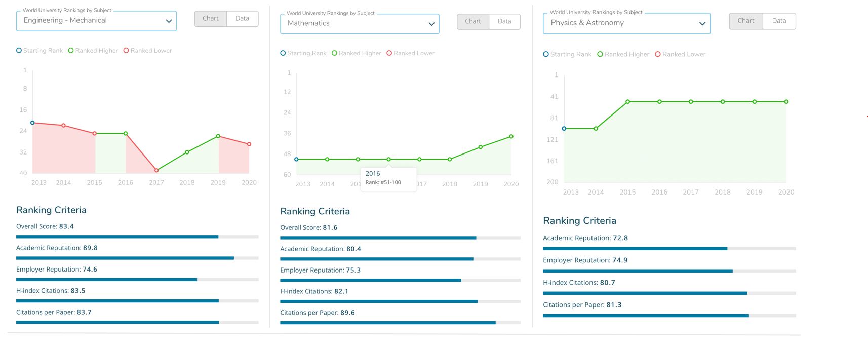The width and height of the screenshot is (868, 346).
Task: Open the Physics & Astronomy subject dropdown
Action: pyautogui.click(x=626, y=23)
